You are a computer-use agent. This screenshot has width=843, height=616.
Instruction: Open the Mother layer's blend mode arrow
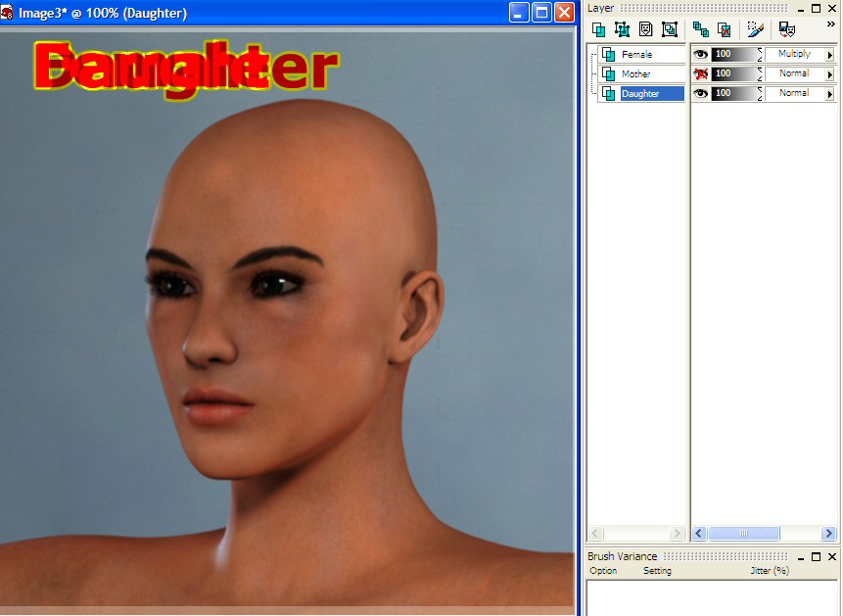(830, 74)
